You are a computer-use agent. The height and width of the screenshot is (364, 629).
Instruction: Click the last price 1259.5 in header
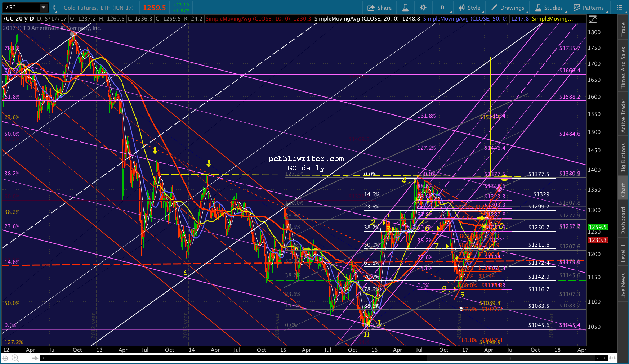tap(155, 8)
